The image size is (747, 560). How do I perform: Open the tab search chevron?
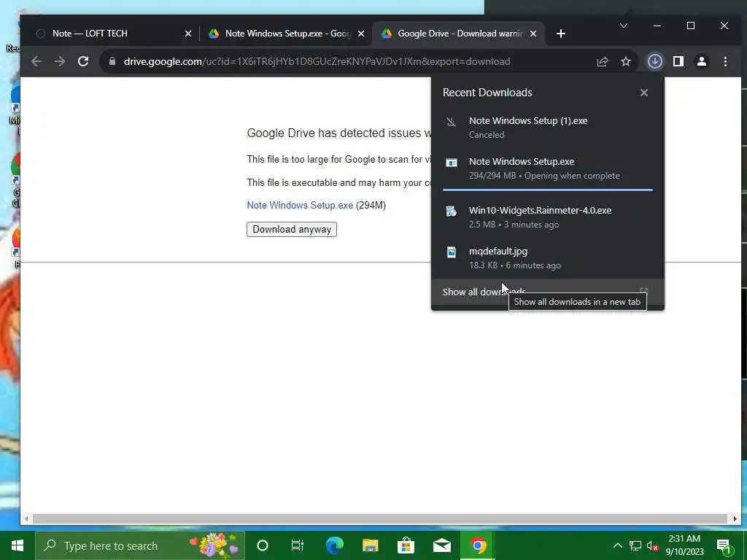[623, 26]
